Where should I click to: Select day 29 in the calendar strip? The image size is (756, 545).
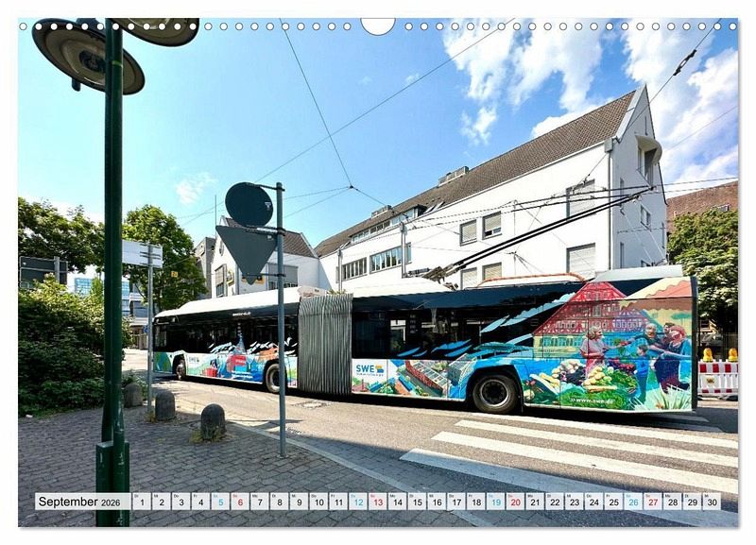click(x=693, y=502)
